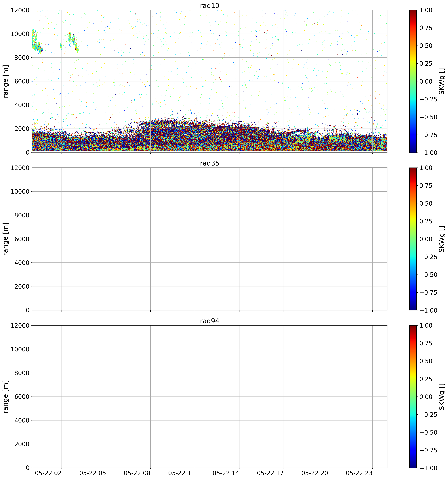Viewport: 448px width, 479px height.
Task: Click the '05-22 11' x-axis tick label
Action: (x=182, y=473)
